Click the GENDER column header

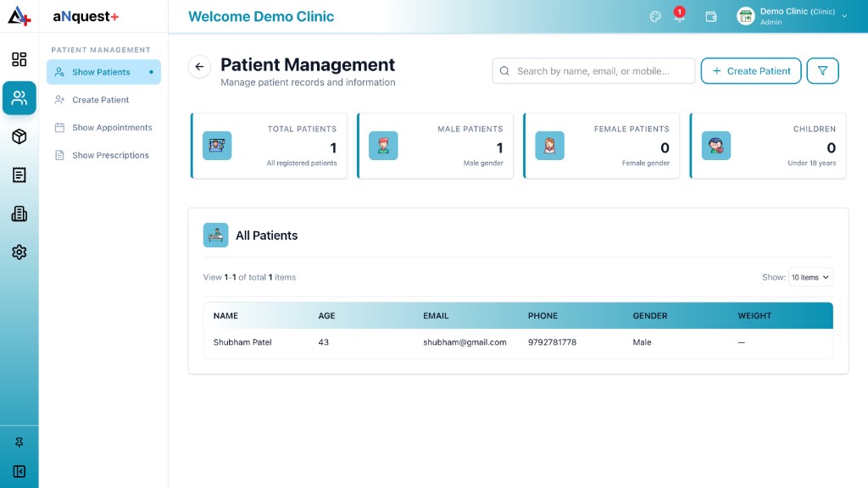pos(650,316)
